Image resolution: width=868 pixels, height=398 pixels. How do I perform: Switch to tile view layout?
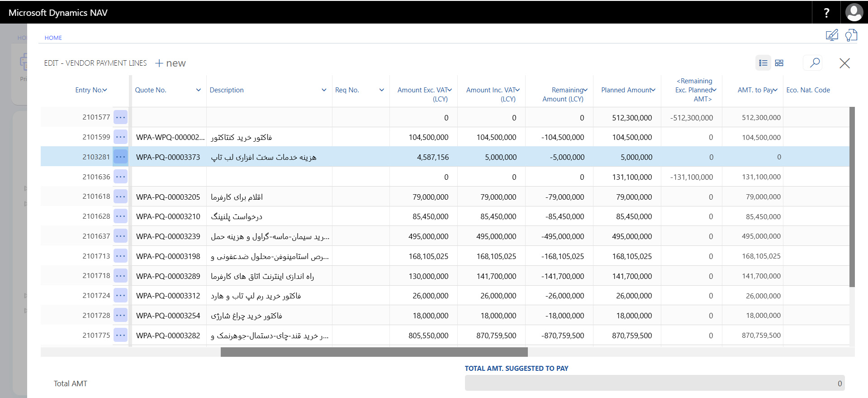click(x=779, y=63)
